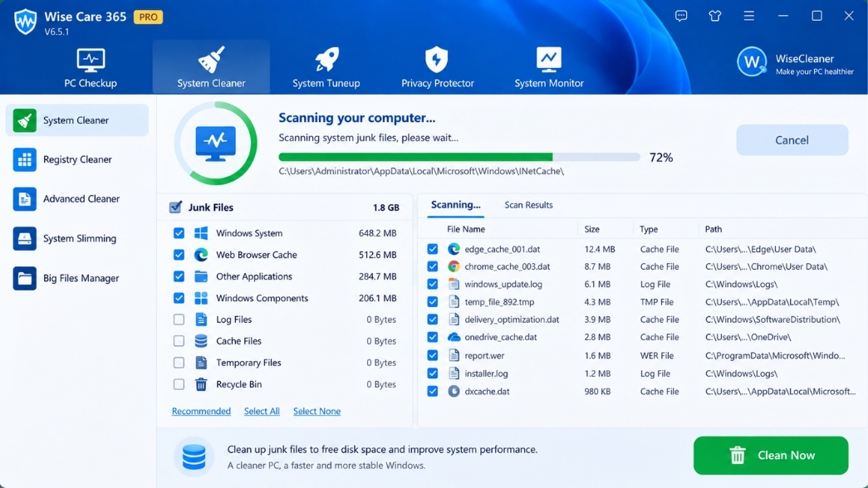Uncheck the Windows System checkbox
The height and width of the screenshot is (488, 868).
(179, 233)
